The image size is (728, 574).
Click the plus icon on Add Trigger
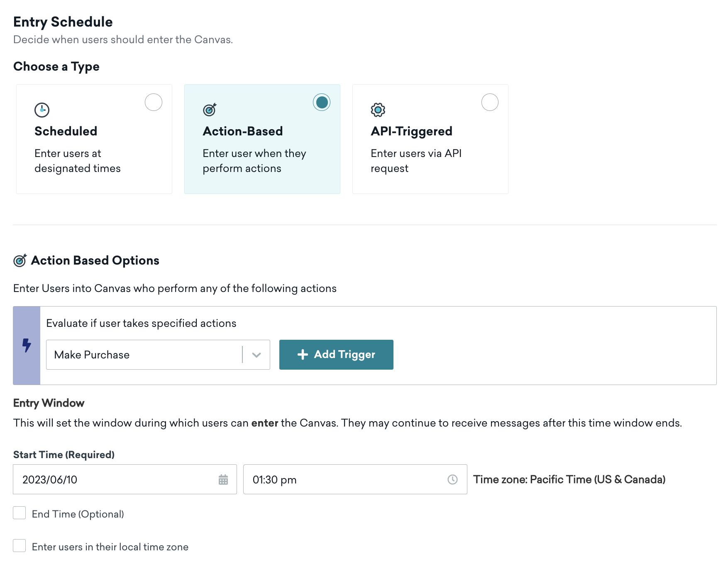(x=303, y=354)
